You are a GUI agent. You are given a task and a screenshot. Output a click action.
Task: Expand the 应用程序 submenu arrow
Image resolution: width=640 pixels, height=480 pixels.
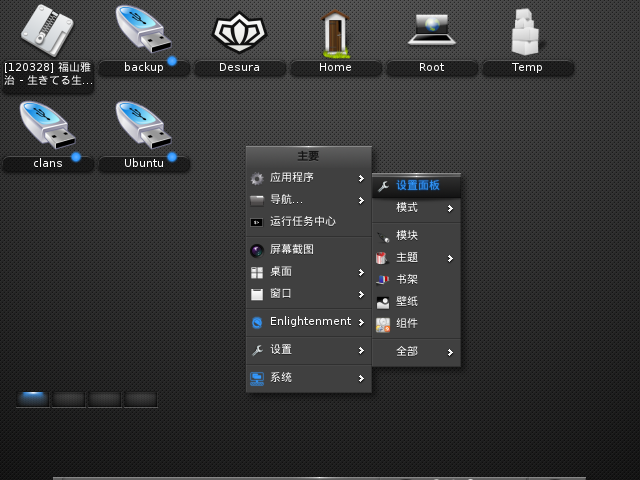[361, 178]
